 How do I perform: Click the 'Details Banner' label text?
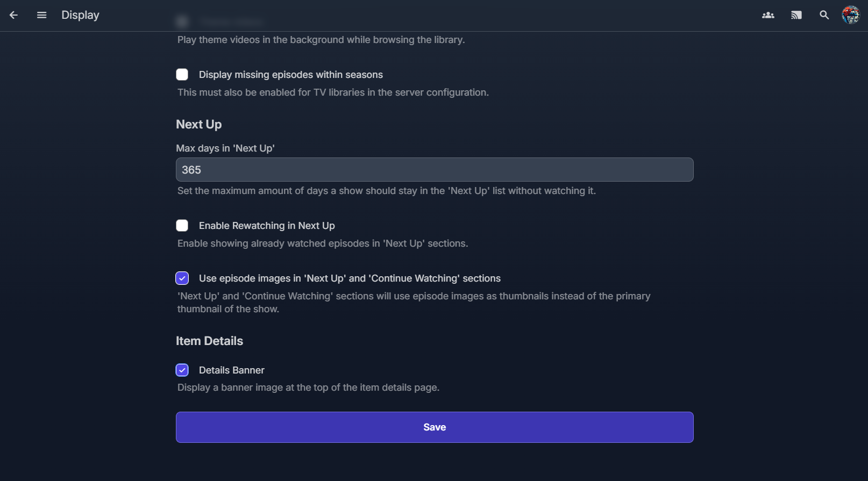(x=231, y=370)
